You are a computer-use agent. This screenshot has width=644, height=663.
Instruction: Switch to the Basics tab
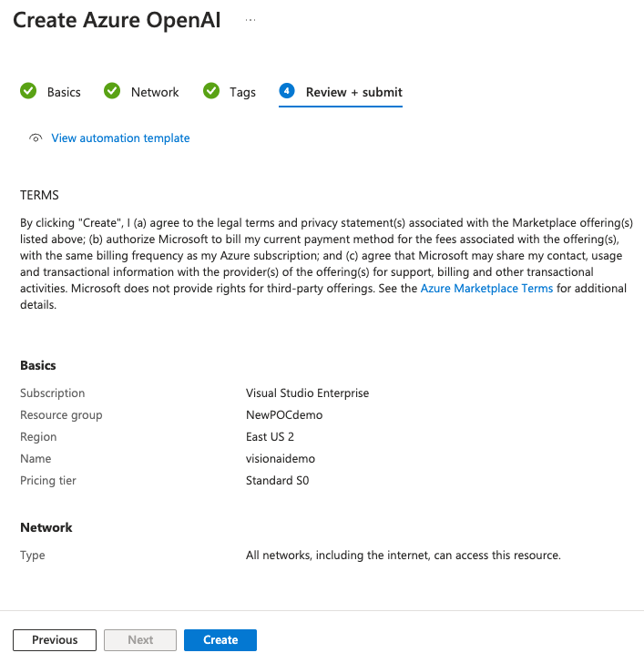[x=64, y=92]
